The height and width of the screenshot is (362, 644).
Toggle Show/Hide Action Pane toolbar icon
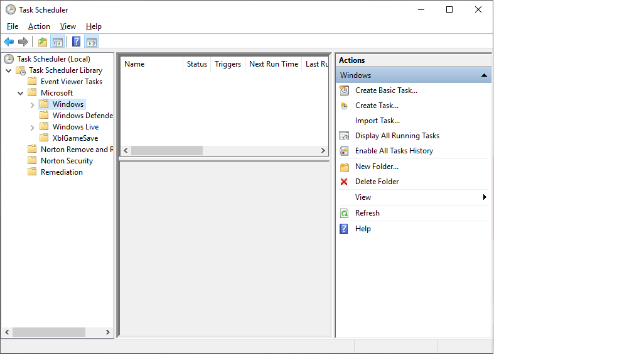click(x=92, y=42)
